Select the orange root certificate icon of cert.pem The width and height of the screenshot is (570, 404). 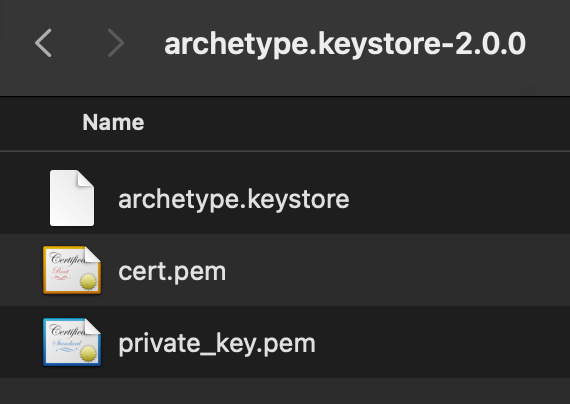click(72, 270)
